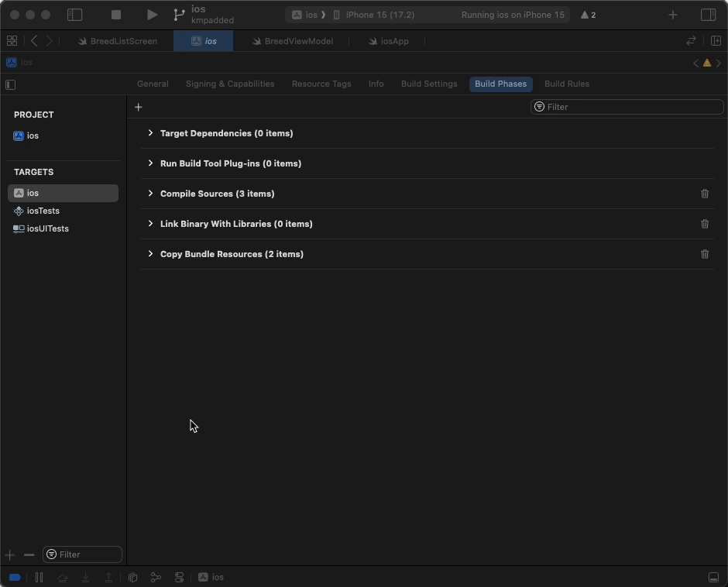The height and width of the screenshot is (587, 728).
Task: Open Resource Tags tab
Action: tap(321, 84)
